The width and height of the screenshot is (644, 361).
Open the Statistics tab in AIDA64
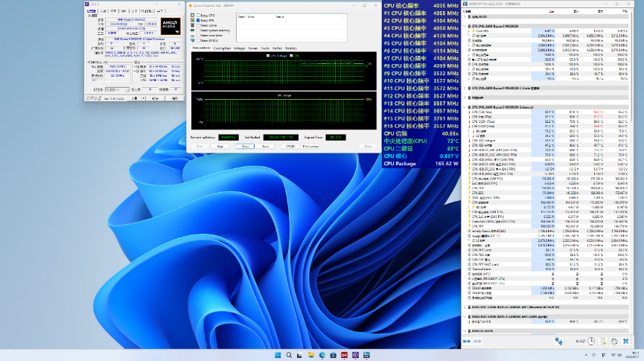click(x=290, y=48)
